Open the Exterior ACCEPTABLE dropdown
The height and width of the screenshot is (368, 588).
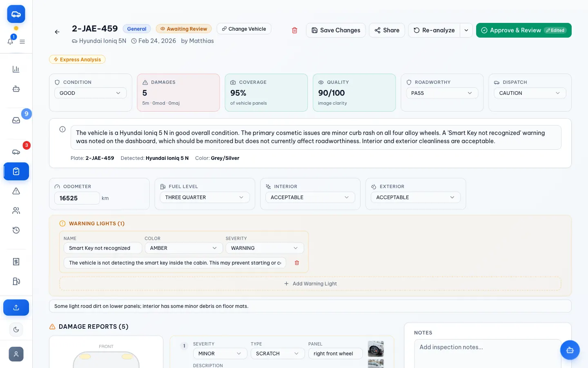(415, 197)
